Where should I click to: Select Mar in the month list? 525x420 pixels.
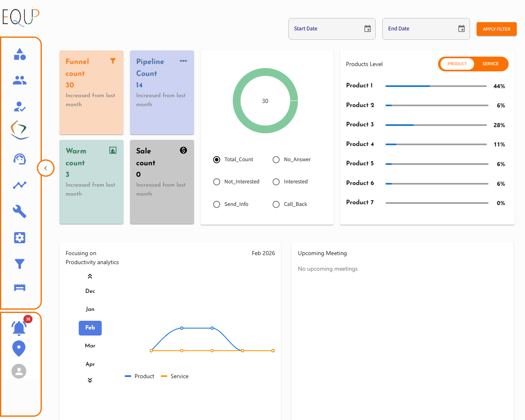pos(90,346)
